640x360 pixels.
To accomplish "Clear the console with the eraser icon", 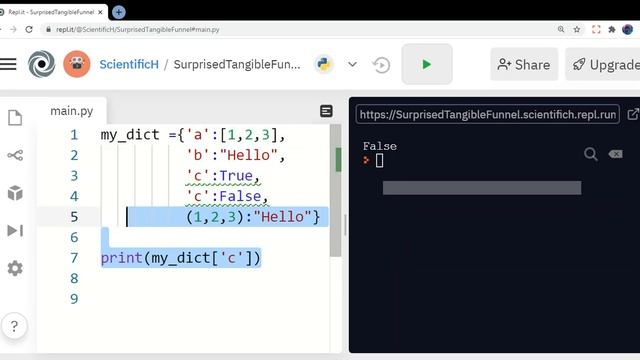I will click(x=616, y=154).
